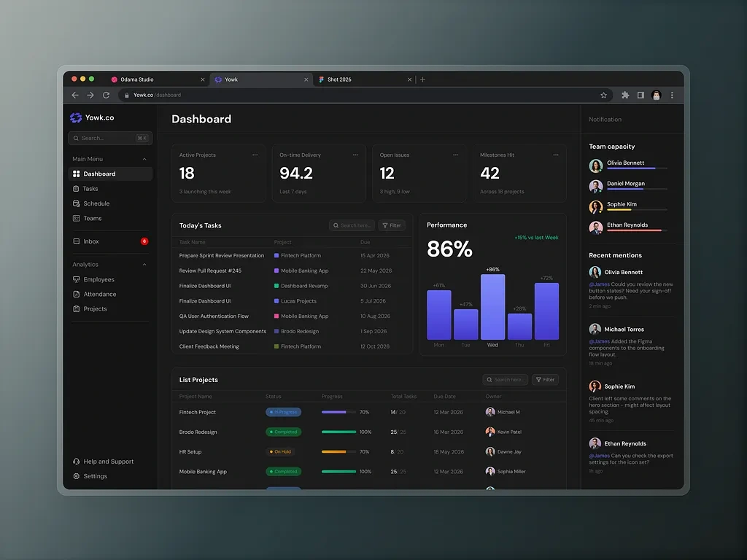747x560 pixels.
Task: Click @James mention in Olivia's message
Action: 600,284
